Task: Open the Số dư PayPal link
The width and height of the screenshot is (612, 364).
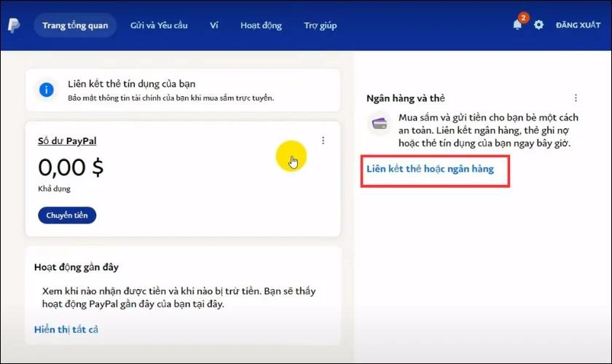Action: coord(67,141)
